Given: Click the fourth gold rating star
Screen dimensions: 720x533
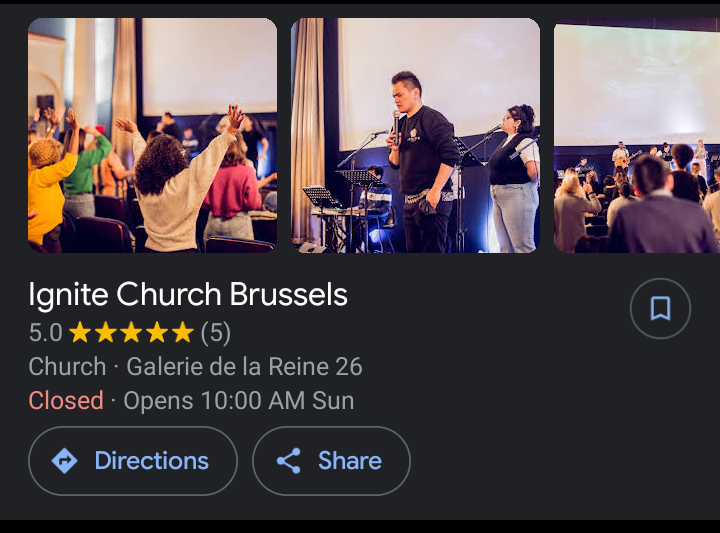Looking at the screenshot, I should pyautogui.click(x=157, y=332).
